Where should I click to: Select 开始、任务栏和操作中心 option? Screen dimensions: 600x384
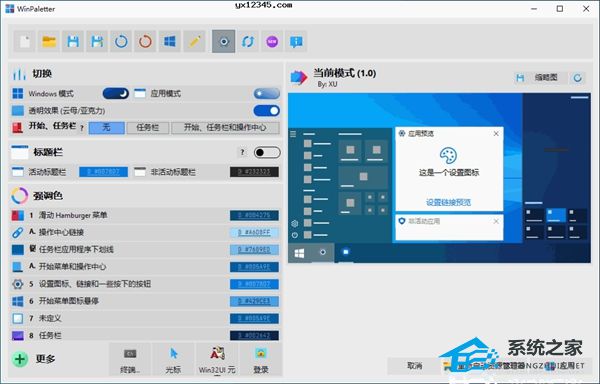[x=225, y=127]
